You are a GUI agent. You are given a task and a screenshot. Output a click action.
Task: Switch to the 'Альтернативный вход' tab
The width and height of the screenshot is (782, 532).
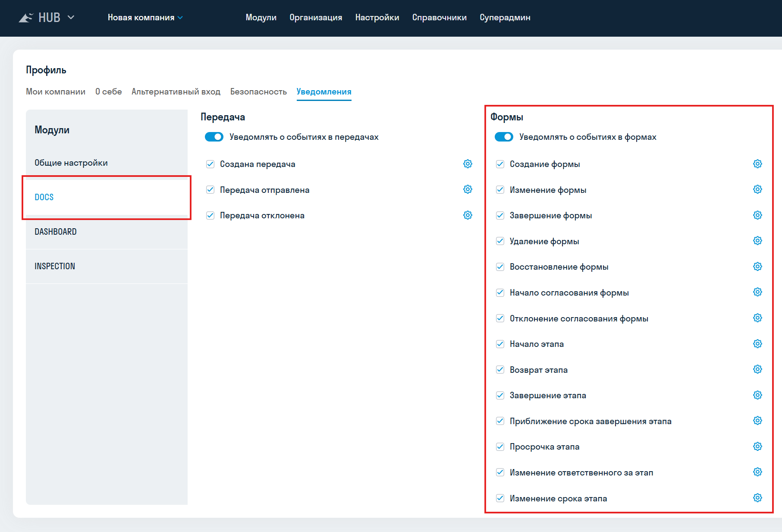[176, 91]
